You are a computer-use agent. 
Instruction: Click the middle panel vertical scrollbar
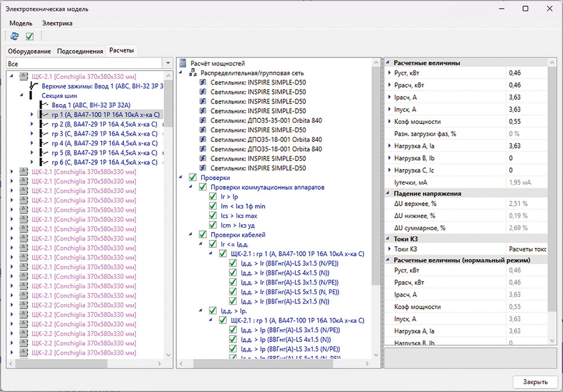376,169
